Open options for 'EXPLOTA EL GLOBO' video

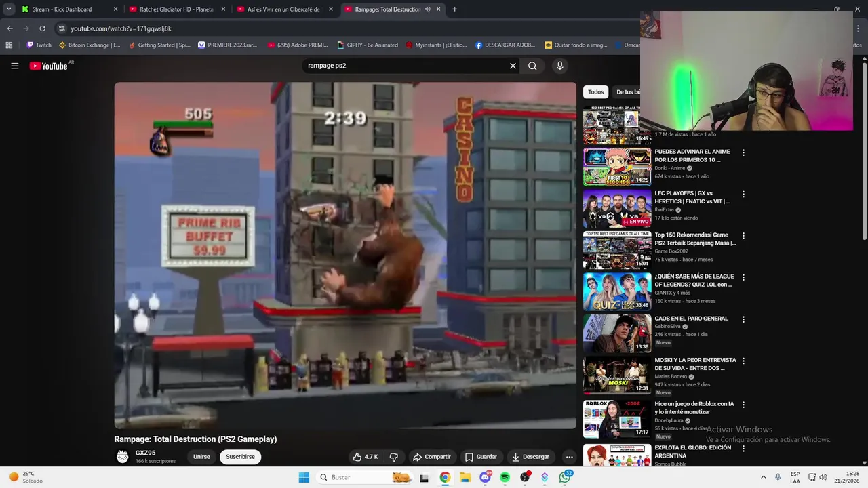click(x=743, y=449)
